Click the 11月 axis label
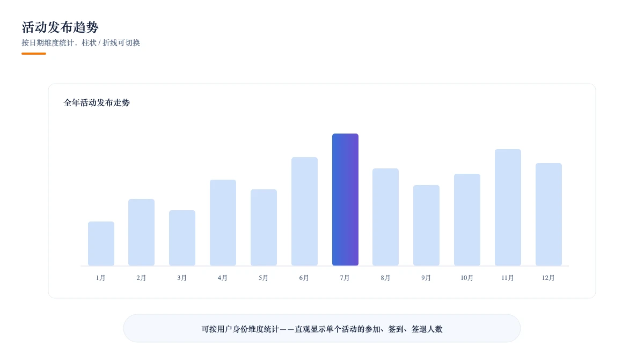The image size is (644, 362). (508, 278)
